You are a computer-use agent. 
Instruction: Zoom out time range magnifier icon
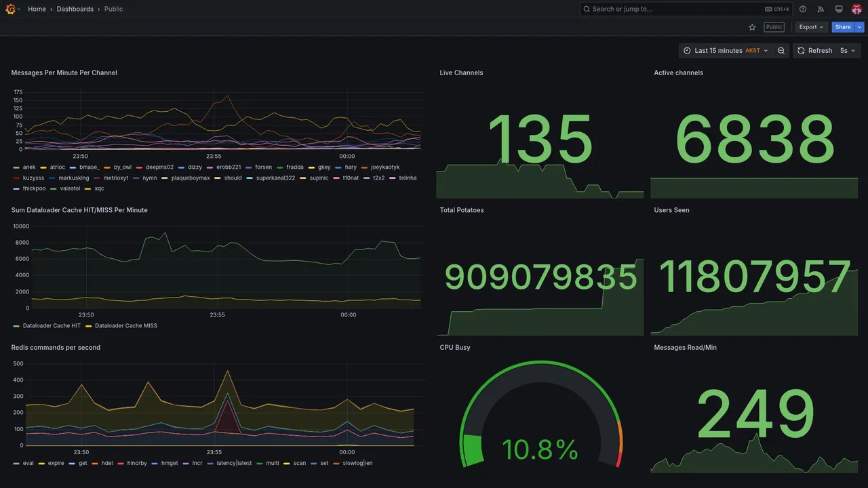[781, 51]
